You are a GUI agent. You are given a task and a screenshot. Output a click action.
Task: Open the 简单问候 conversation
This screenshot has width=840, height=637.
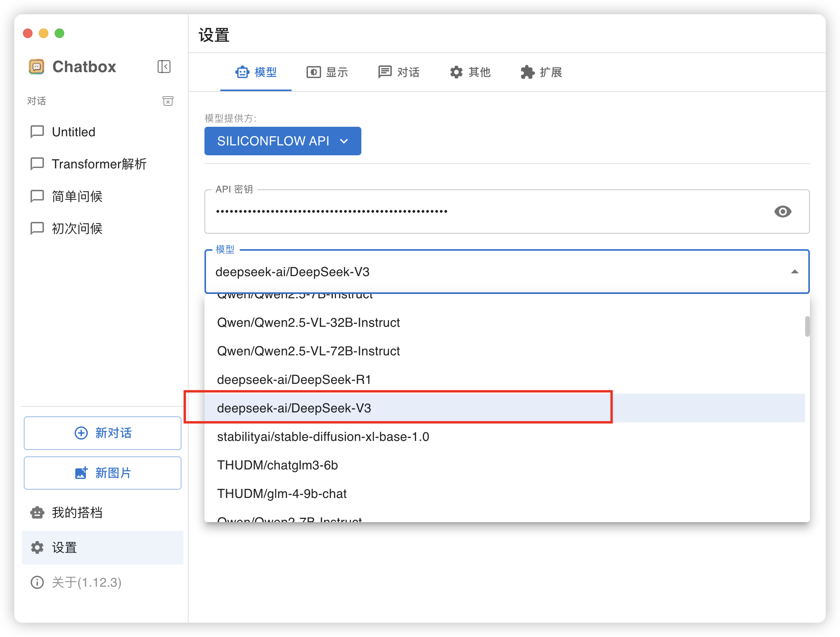[103, 196]
